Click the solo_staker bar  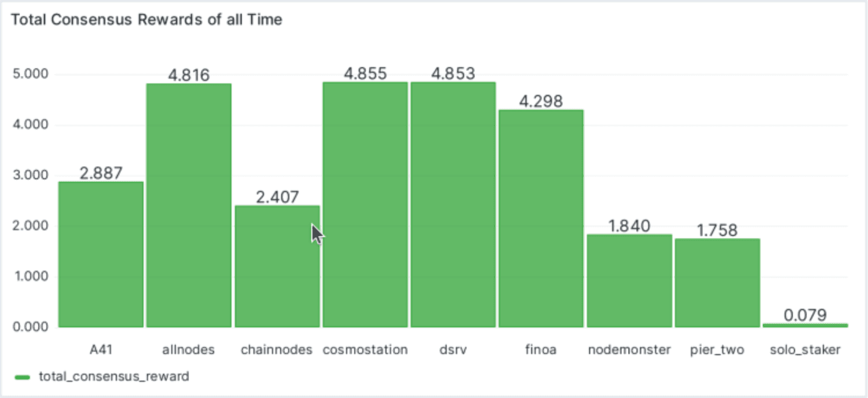point(805,326)
